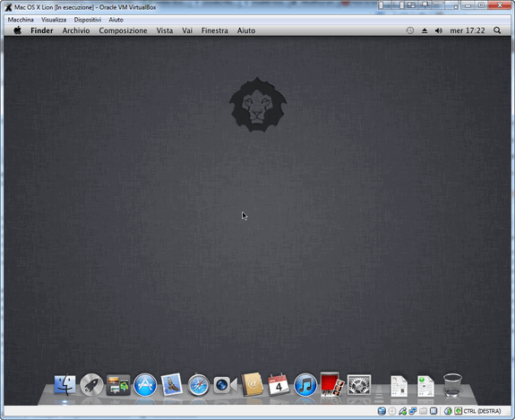
Task: Open FaceTime camera icon in dock
Action: click(225, 385)
